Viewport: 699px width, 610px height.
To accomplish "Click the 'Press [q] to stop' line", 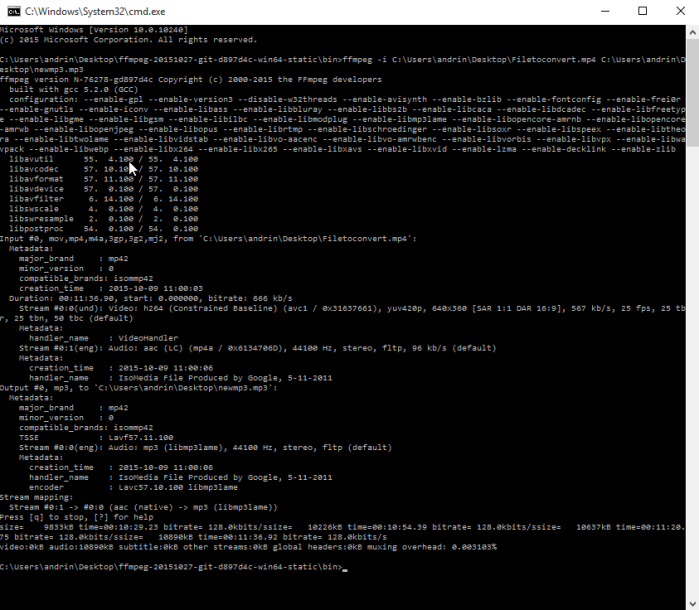I will 77,517.
